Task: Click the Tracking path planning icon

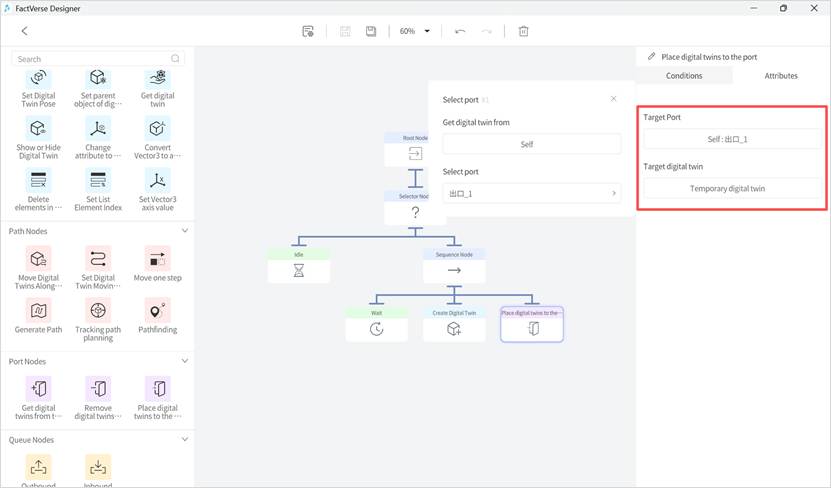Action: [x=98, y=310]
